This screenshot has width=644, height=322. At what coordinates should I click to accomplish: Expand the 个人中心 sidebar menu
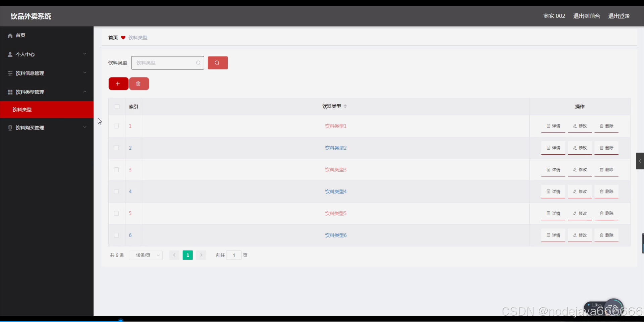47,54
